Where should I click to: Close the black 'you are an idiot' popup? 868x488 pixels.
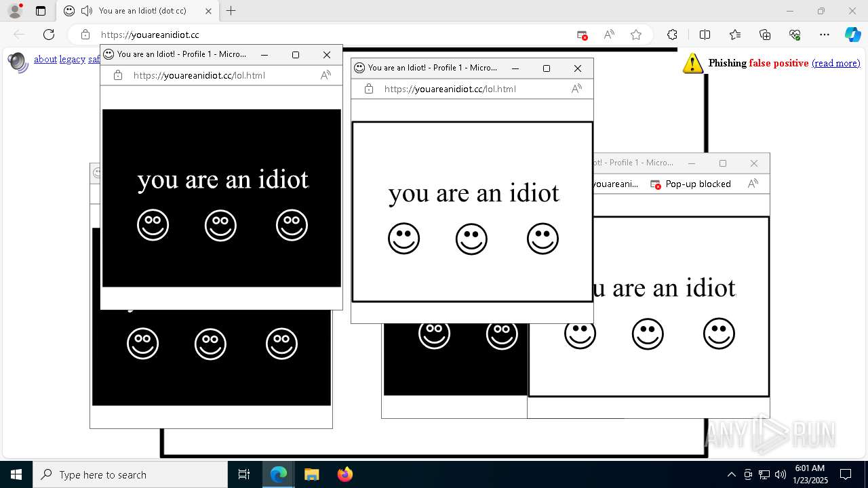327,55
